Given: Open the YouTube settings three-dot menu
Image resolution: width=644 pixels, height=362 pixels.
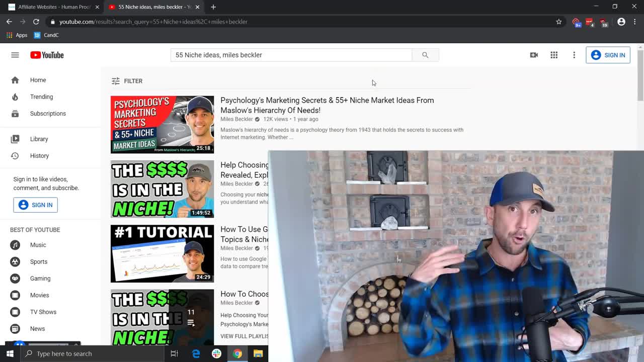Looking at the screenshot, I should click(574, 55).
